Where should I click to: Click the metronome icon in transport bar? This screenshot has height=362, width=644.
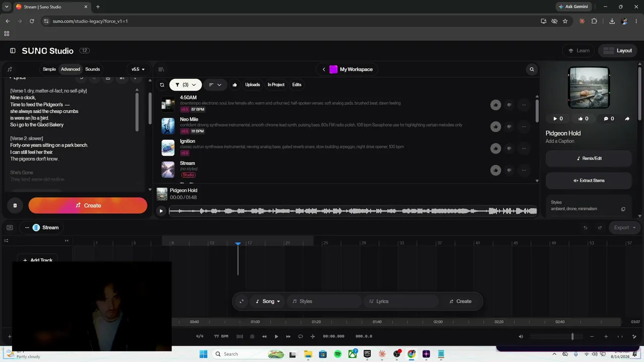[239, 336]
